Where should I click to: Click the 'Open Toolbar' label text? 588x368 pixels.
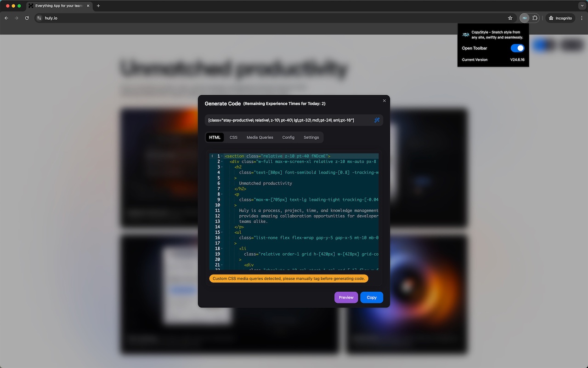(x=475, y=48)
